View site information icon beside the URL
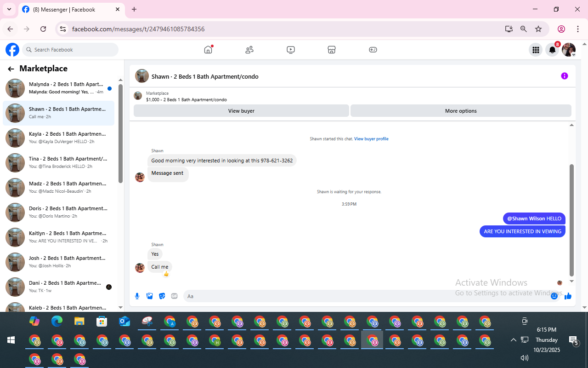 63,29
